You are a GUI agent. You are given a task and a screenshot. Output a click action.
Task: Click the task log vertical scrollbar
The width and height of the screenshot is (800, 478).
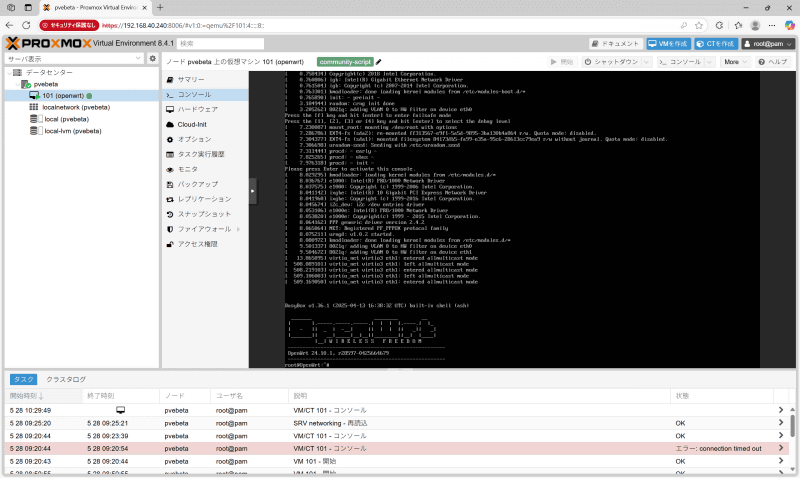click(x=792, y=426)
